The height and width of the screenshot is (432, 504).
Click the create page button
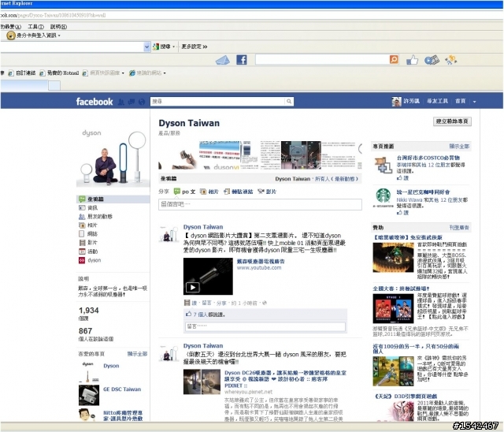[452, 121]
